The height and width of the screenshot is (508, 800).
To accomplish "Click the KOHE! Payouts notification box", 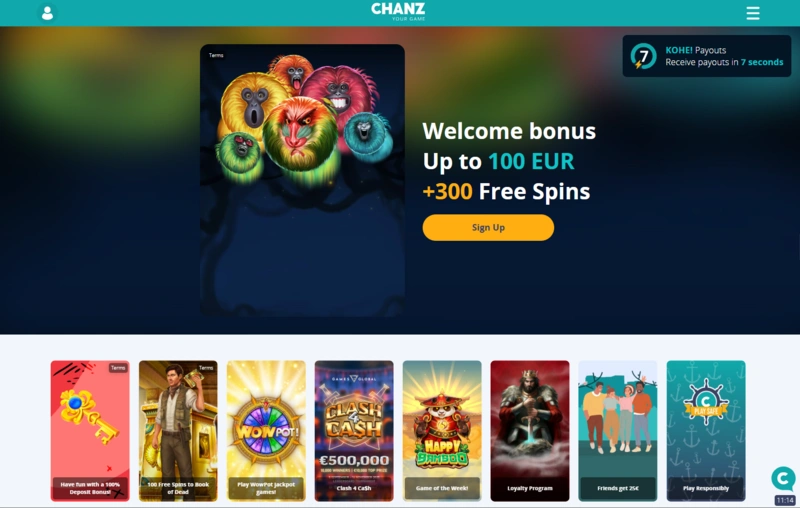I will click(x=707, y=56).
